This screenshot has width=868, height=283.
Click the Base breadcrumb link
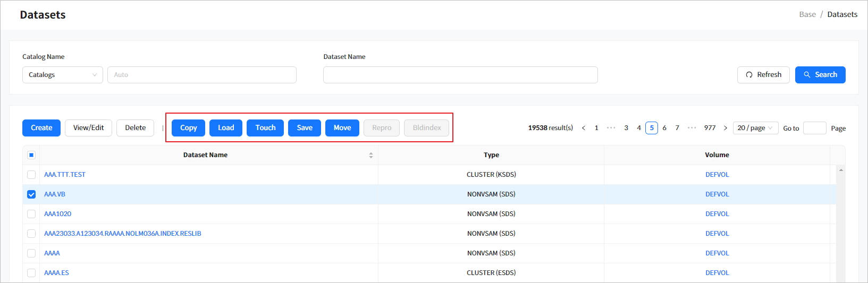807,14
